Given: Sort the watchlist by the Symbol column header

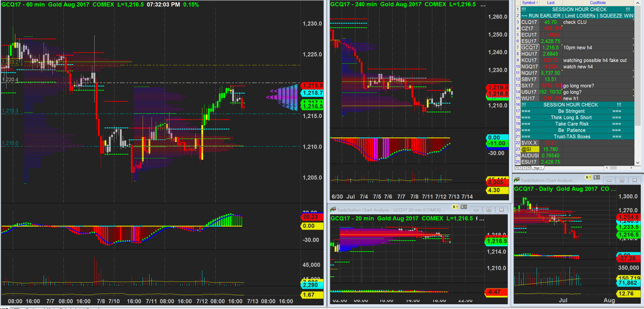Looking at the screenshot, I should 530,3.
